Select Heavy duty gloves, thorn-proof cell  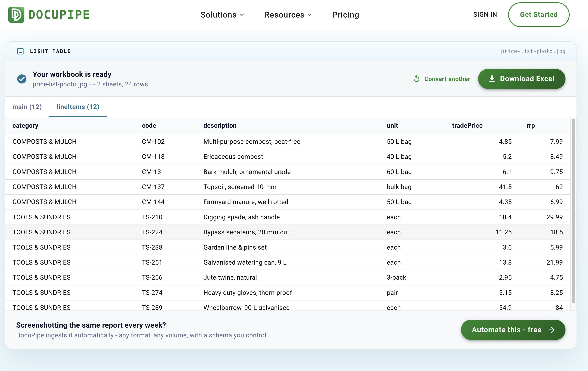(x=248, y=293)
